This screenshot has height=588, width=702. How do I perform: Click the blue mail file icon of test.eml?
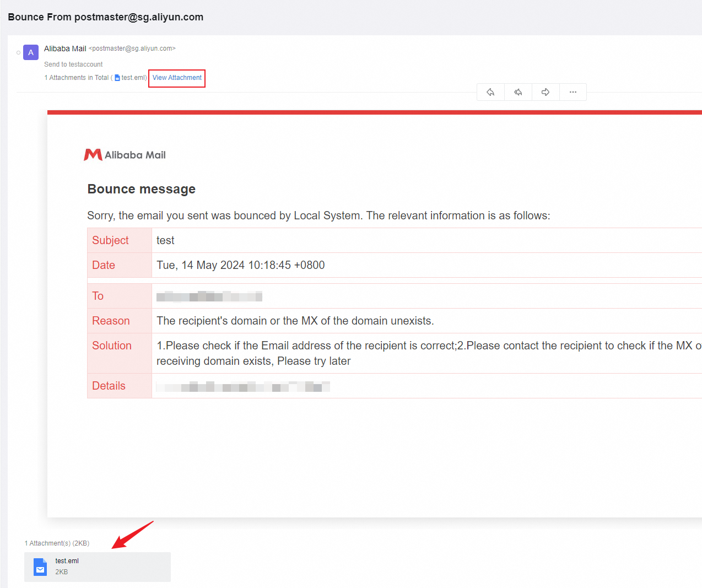pos(40,567)
